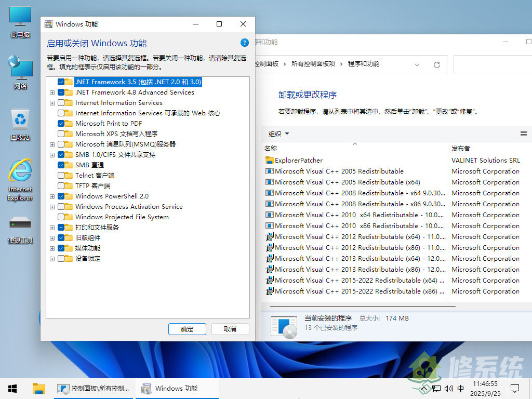Open 此电脑 from the desktop
Image resolution: width=532 pixels, height=399 pixels.
click(20, 21)
